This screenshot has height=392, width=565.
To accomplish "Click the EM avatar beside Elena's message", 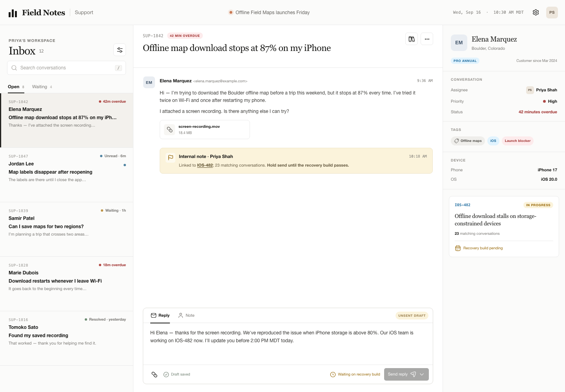I will pyautogui.click(x=149, y=82).
